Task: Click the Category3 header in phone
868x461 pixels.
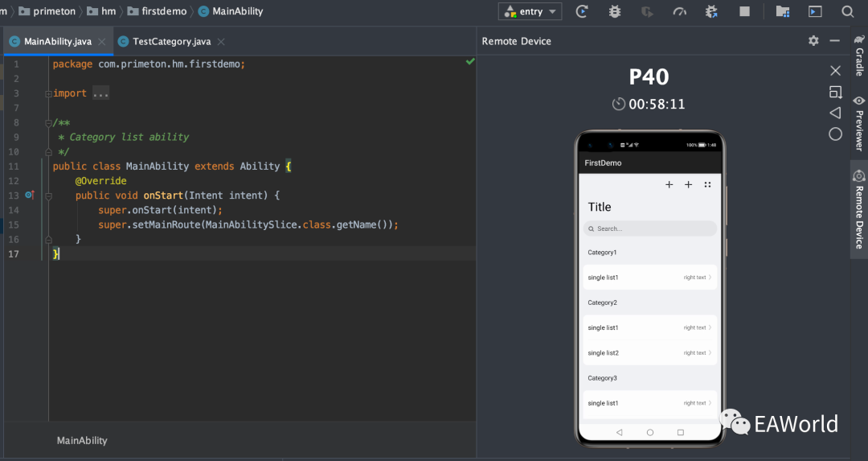Action: (602, 378)
